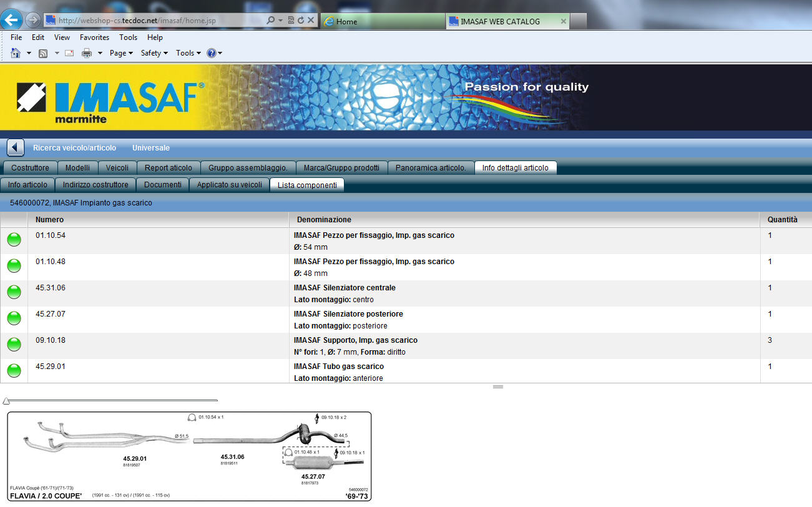
Task: Open a new blank browser tab
Action: 579,21
